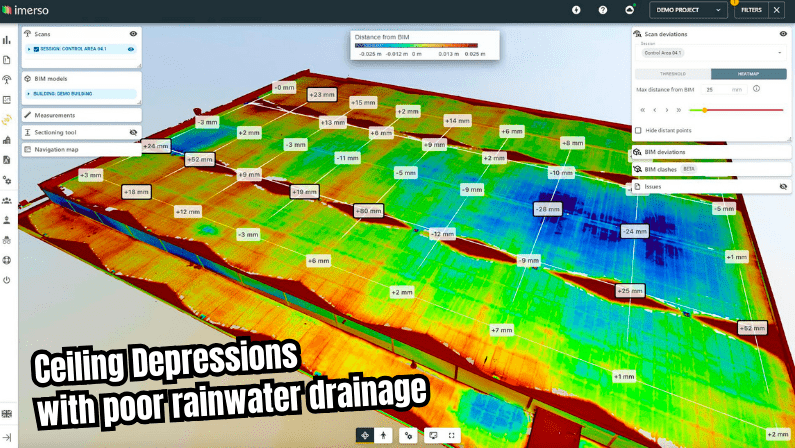Click the max distance slider orange handle
This screenshot has width=795, height=448.
[x=704, y=110]
